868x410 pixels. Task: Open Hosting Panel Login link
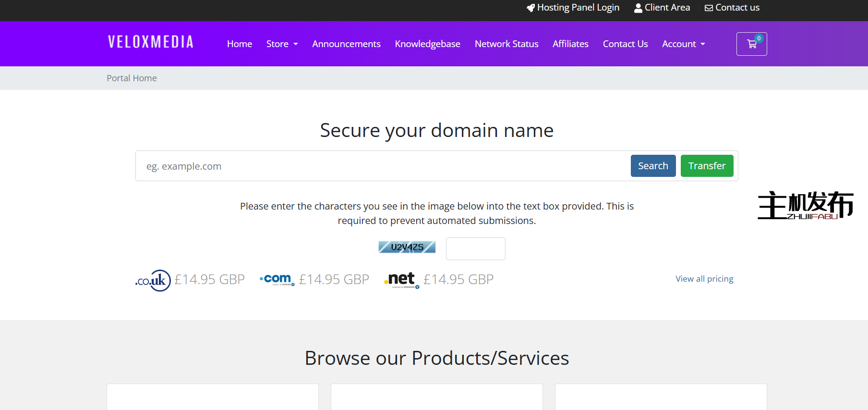click(573, 8)
